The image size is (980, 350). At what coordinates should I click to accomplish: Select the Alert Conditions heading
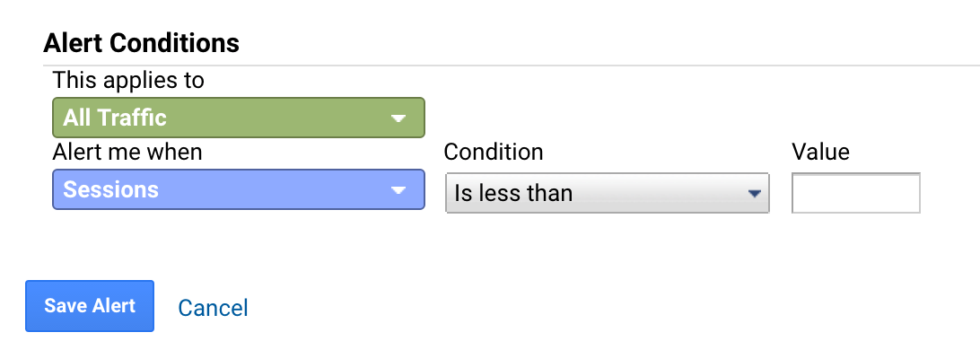(x=141, y=43)
